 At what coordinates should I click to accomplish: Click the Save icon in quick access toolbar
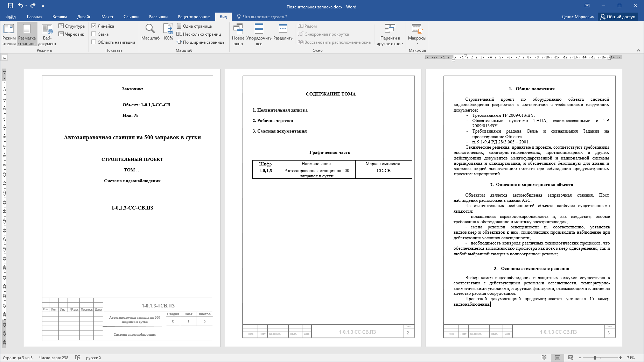(x=10, y=6)
